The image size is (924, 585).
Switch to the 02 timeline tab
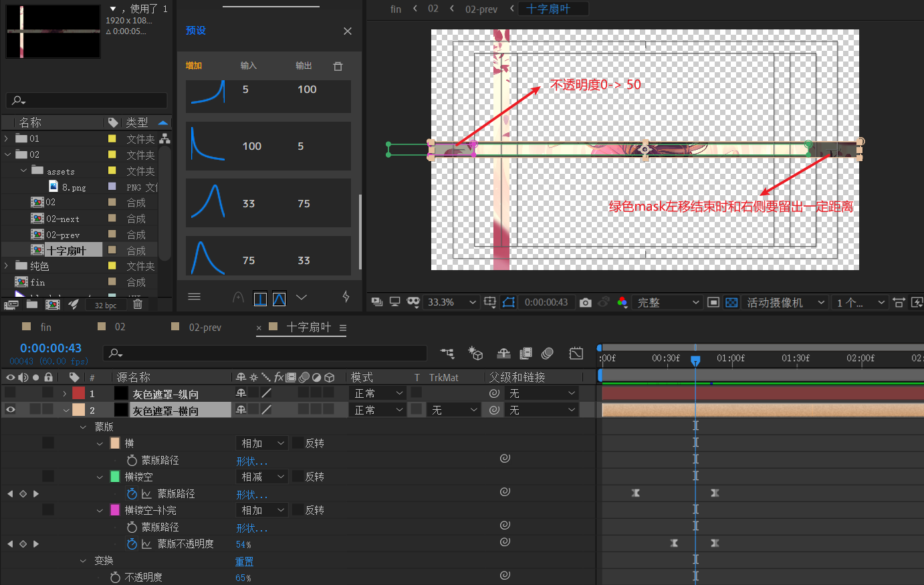pos(120,327)
